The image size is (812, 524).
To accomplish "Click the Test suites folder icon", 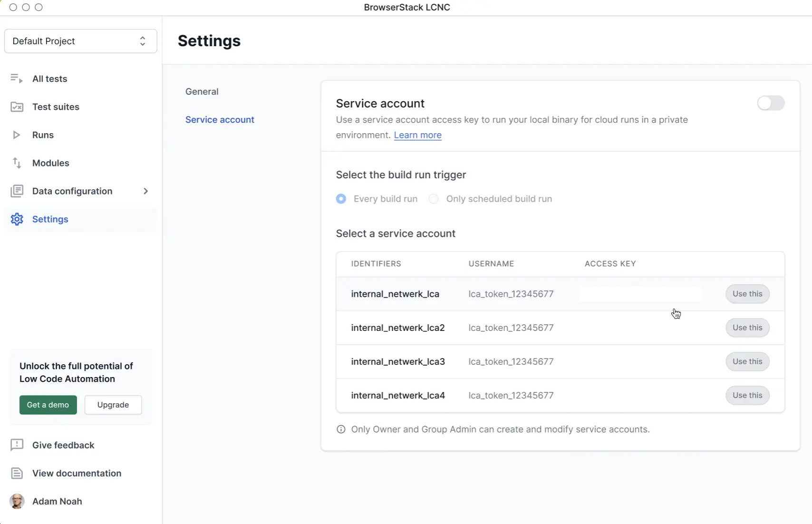I will tap(17, 107).
